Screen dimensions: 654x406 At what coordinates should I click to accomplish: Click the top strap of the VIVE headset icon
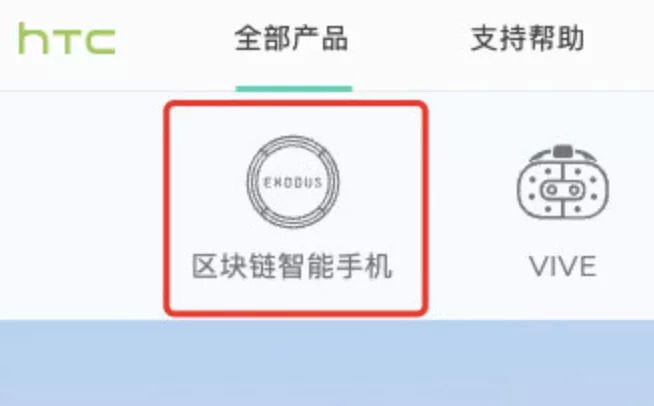coord(563,153)
